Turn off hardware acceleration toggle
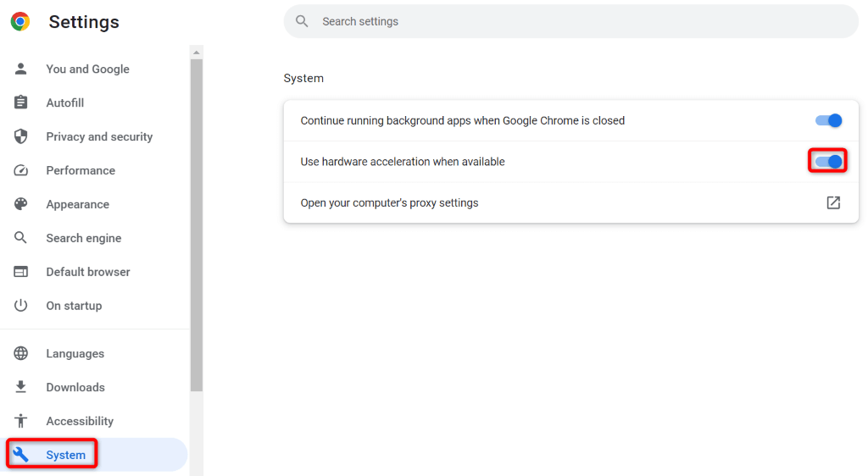Screen dimensions: 868x476 click(828, 161)
